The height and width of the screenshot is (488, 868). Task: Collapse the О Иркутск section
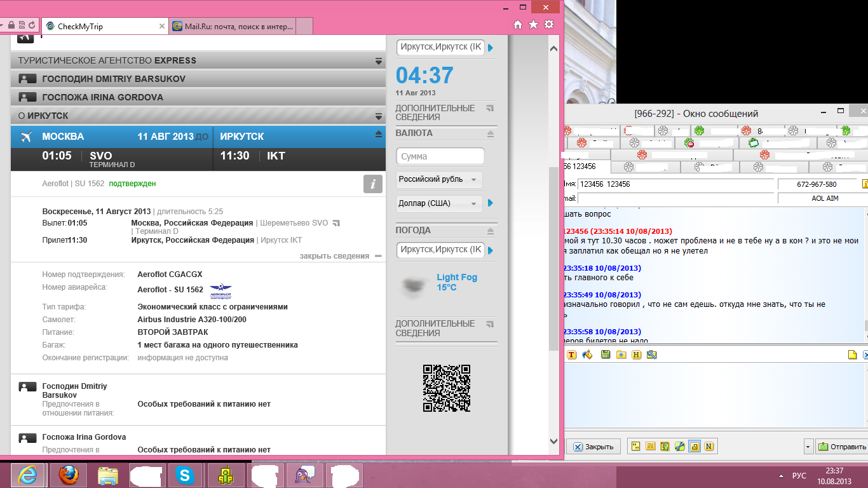pyautogui.click(x=379, y=116)
